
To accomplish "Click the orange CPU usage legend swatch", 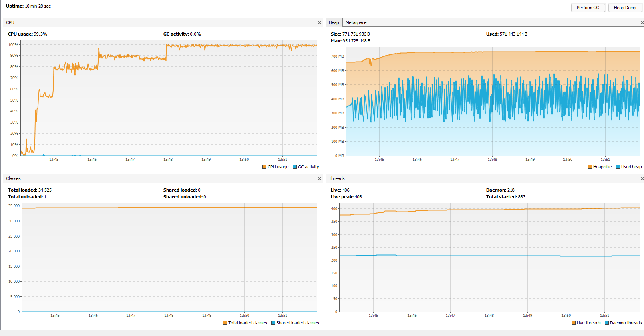I will [264, 167].
